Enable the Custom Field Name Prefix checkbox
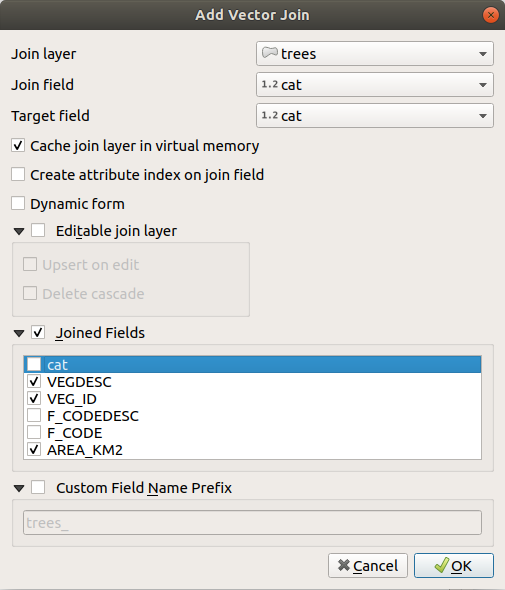Viewport: 505px width, 590px height. pyautogui.click(x=38, y=487)
